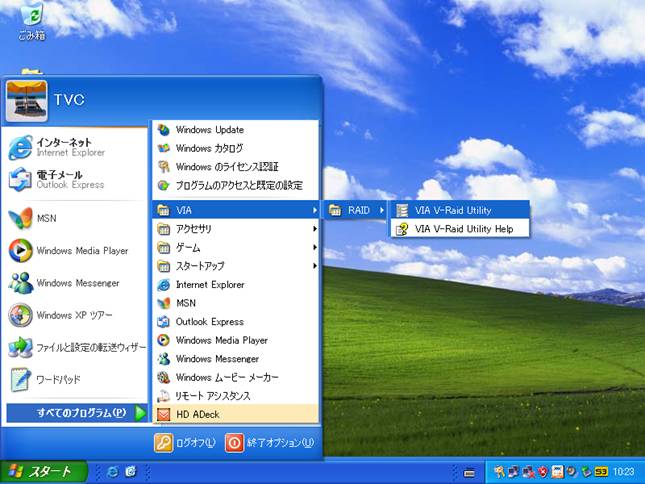Click the keys tray icon
Screen dimensions: 645x484
click(499, 472)
